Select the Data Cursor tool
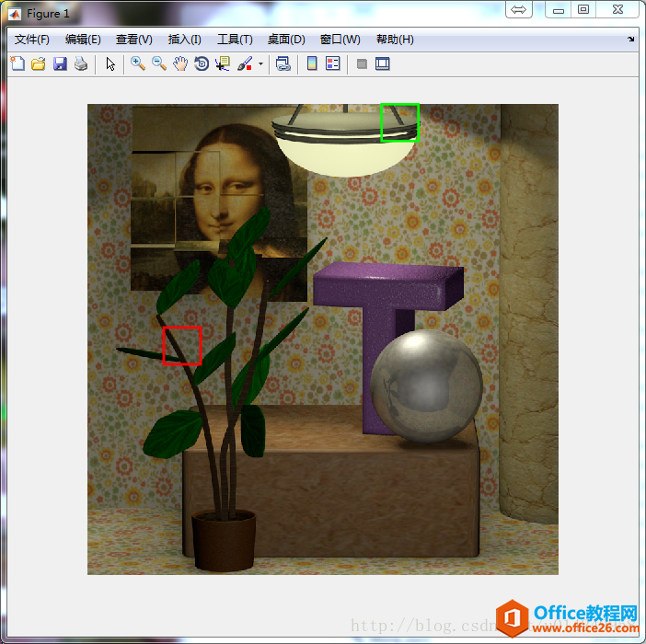The width and height of the screenshot is (646, 644). (x=223, y=63)
